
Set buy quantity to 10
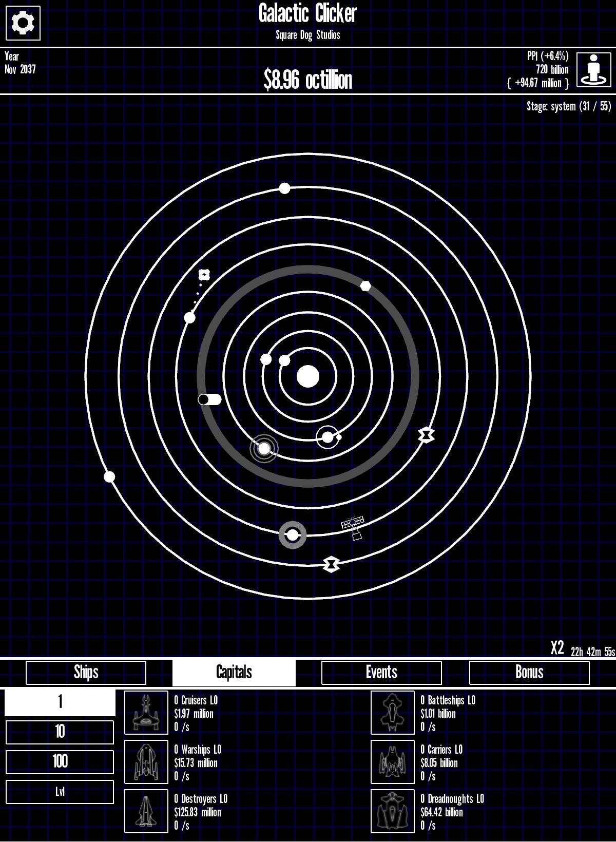tap(60, 732)
